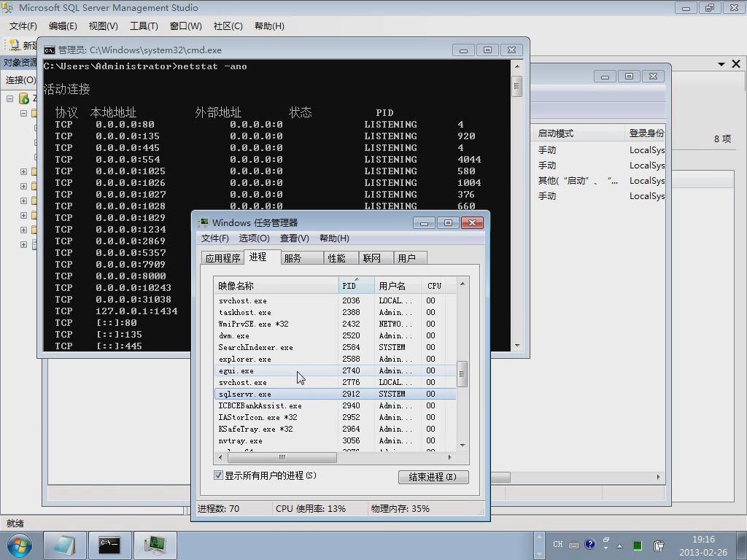Toggle the 显示所有用户的进程 checkbox
This screenshot has height=560, width=747.
click(218, 475)
